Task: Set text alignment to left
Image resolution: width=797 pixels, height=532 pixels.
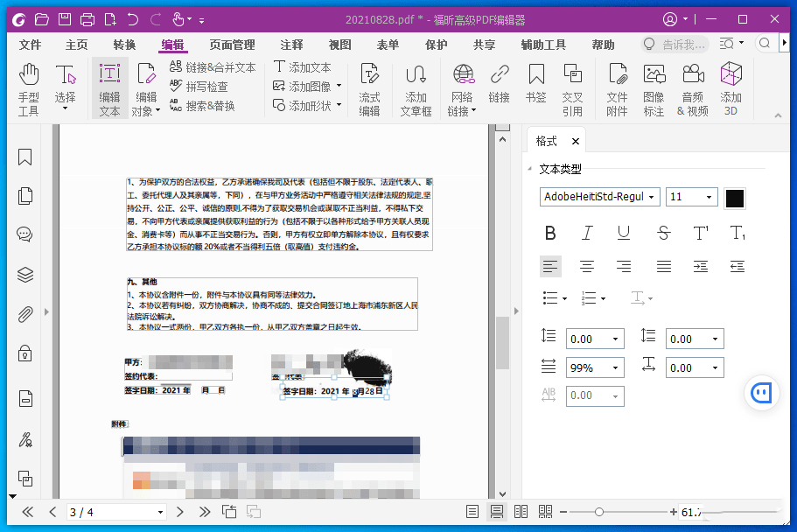Action: pyautogui.click(x=550, y=266)
